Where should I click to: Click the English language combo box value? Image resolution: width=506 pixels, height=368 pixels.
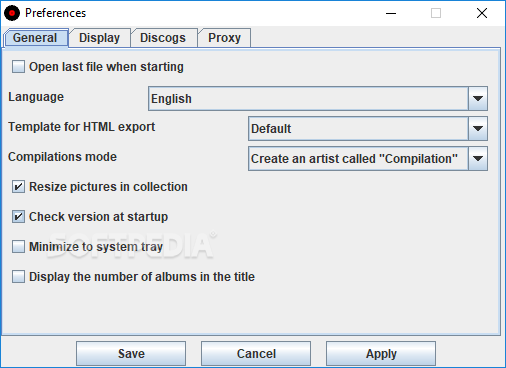coord(308,99)
